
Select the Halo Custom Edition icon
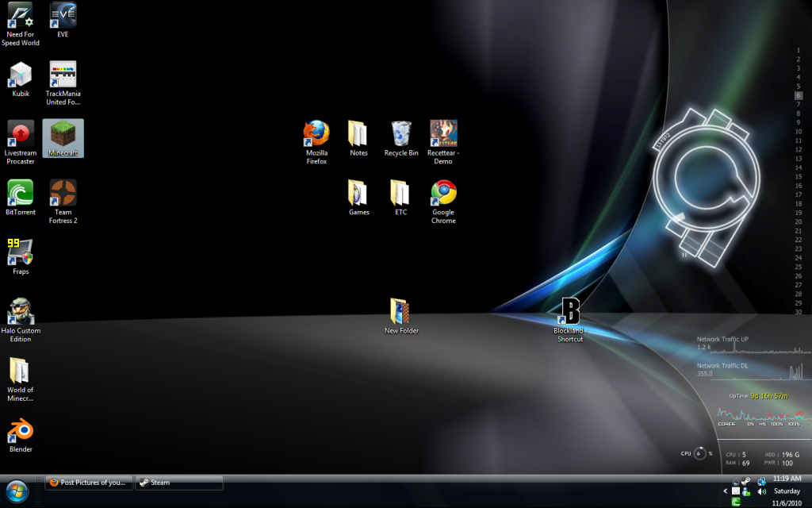[20, 321]
